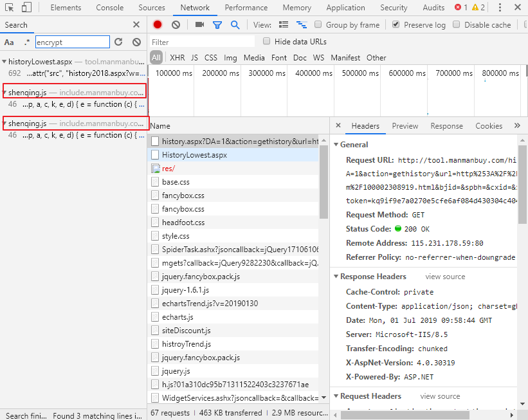Filter requests by Doc type
The image size is (528, 420).
(300, 58)
